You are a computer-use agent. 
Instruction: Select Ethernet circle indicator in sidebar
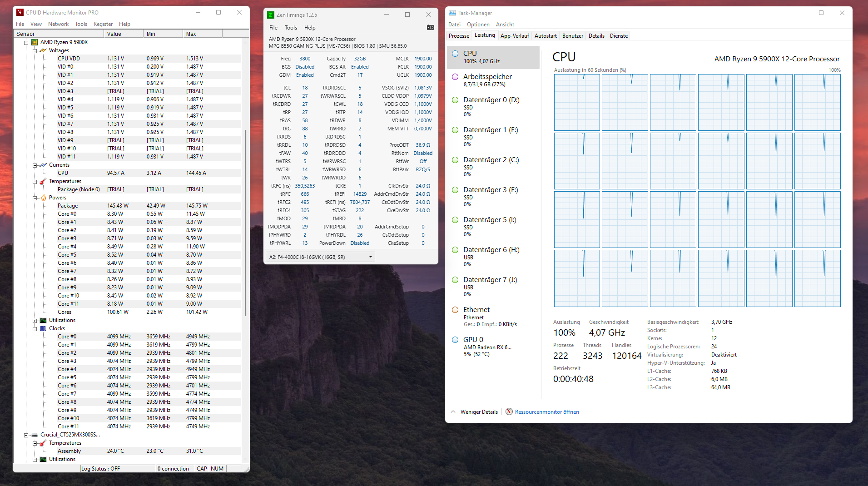click(455, 310)
